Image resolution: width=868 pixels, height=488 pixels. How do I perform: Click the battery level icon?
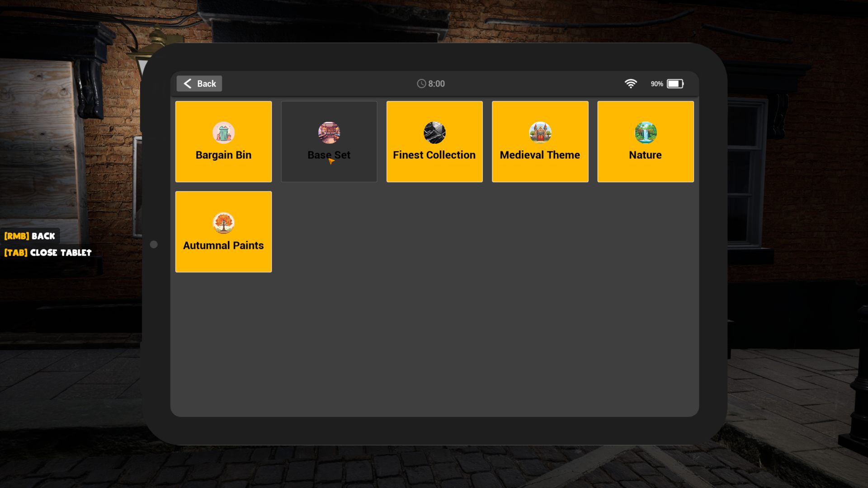coord(675,84)
